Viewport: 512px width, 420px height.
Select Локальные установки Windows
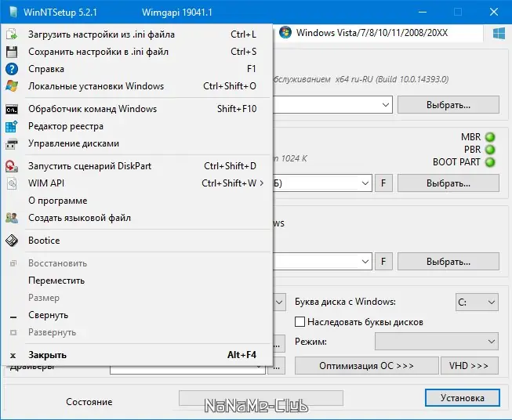136,86
